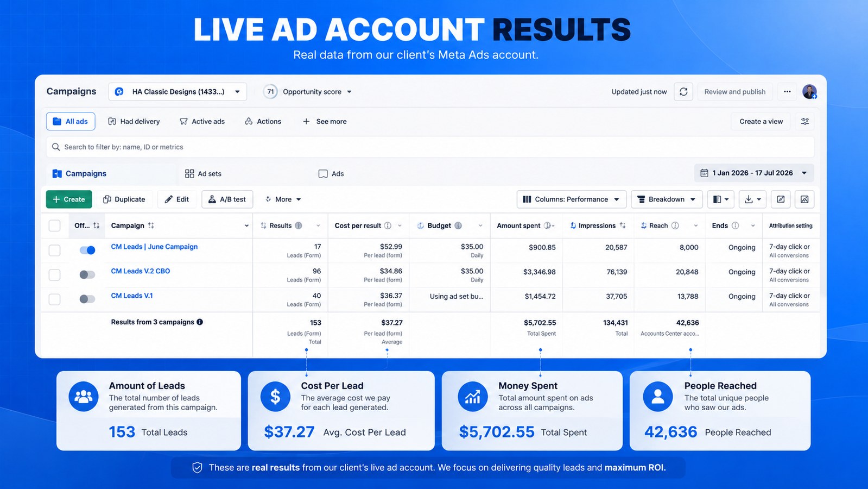Click the search magnifier icon
The image size is (868, 489).
(x=56, y=147)
